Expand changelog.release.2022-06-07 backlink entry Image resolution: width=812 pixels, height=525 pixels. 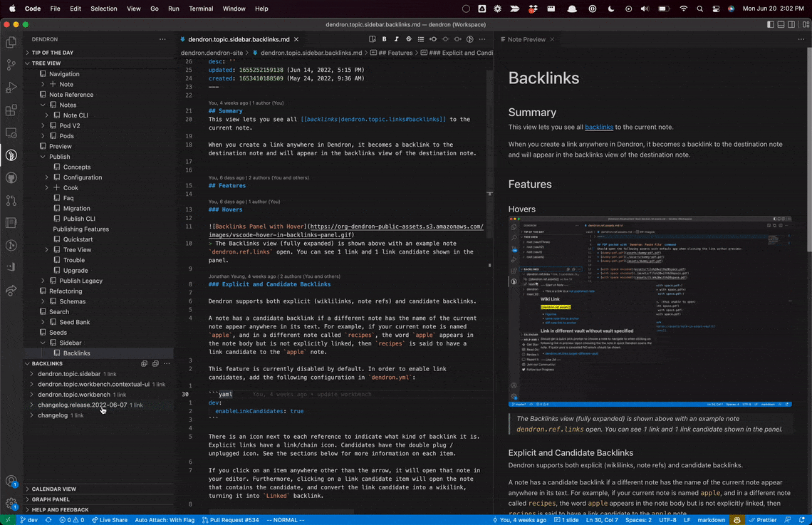[x=32, y=405]
